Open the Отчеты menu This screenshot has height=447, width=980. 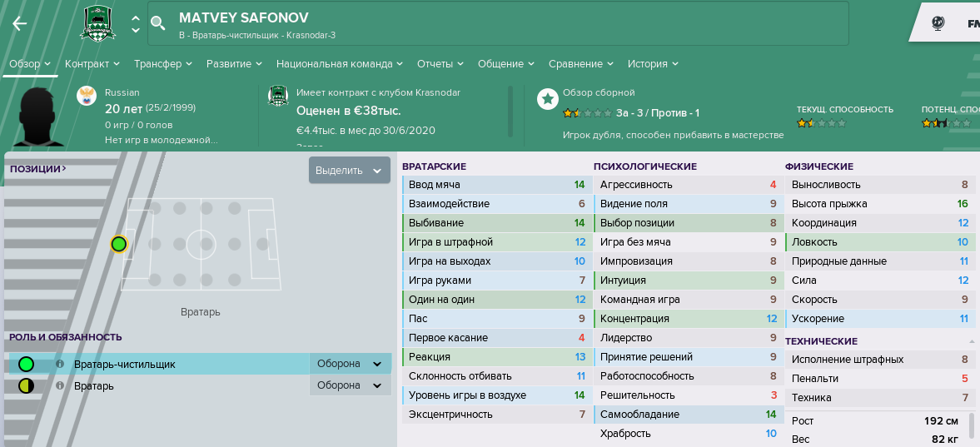tap(440, 64)
